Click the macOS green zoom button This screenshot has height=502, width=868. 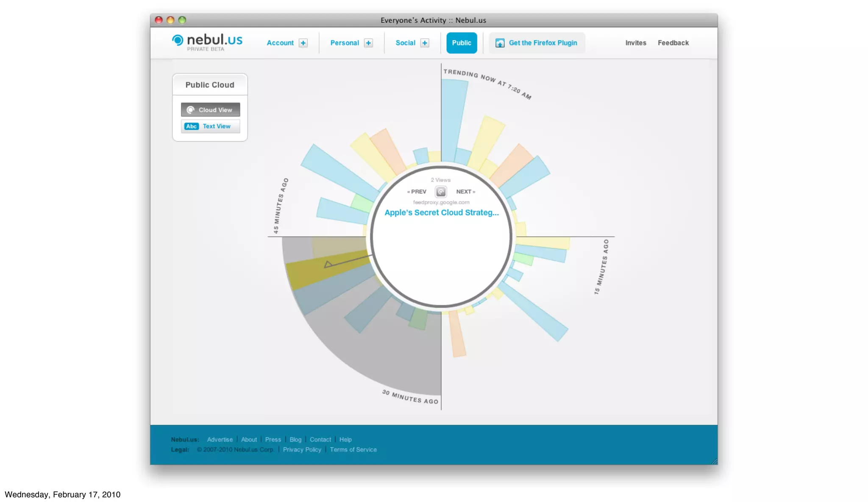point(182,20)
